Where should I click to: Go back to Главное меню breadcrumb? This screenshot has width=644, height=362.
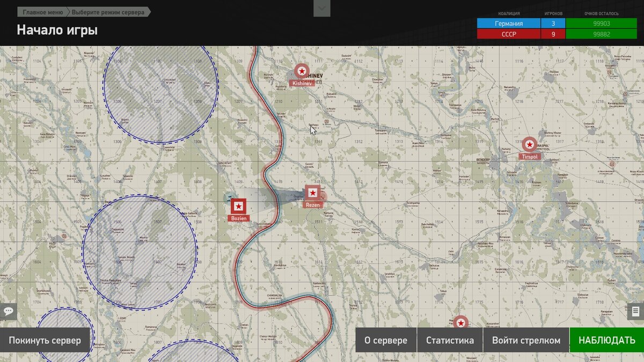pyautogui.click(x=42, y=12)
